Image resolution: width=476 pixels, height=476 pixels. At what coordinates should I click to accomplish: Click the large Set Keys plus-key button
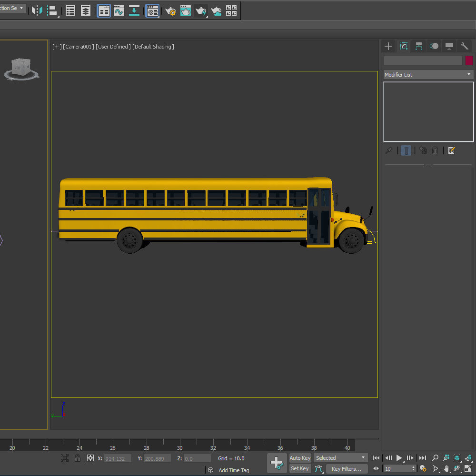277,463
